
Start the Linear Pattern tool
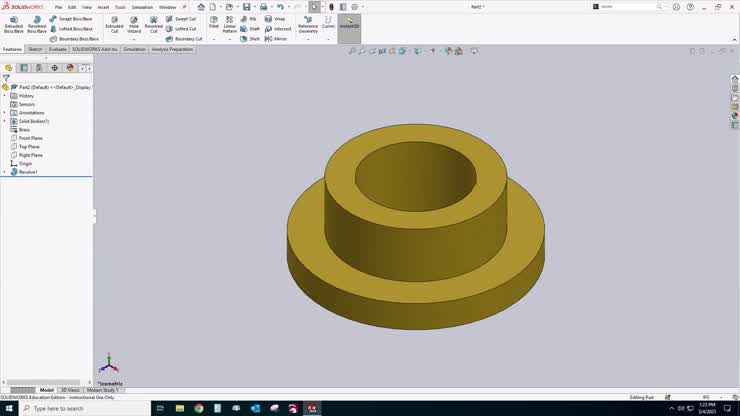tap(229, 25)
